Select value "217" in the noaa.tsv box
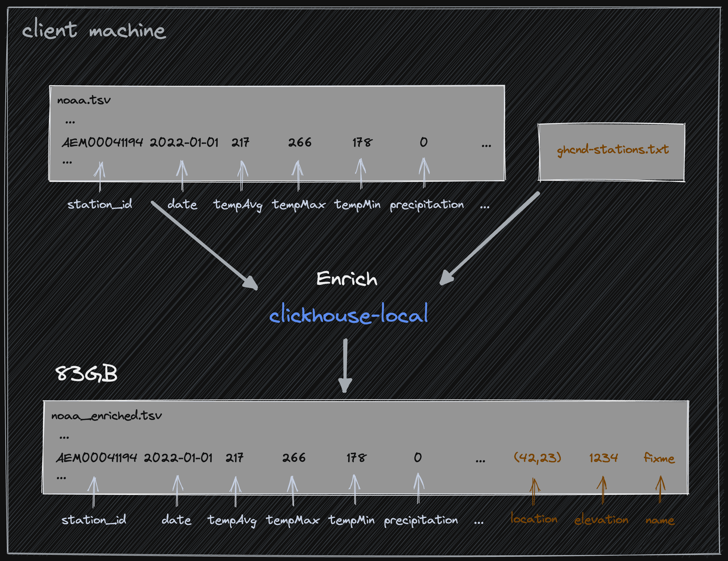 pyautogui.click(x=240, y=142)
